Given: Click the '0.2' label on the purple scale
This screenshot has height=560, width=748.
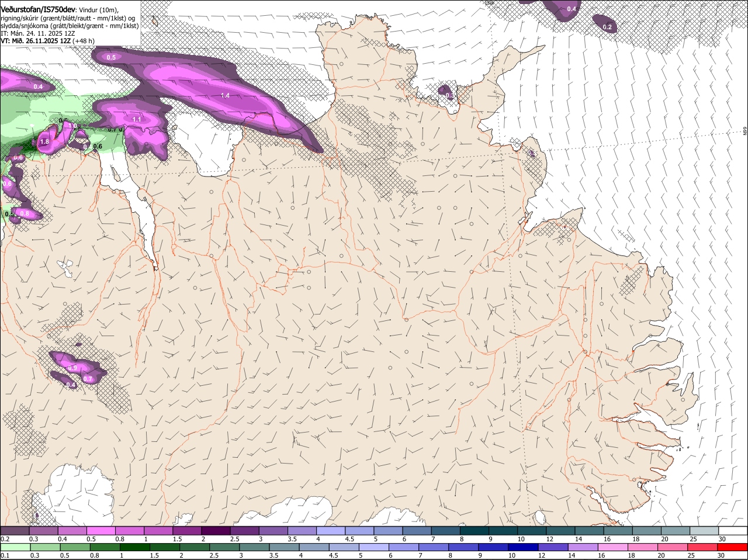Looking at the screenshot, I should [5, 538].
